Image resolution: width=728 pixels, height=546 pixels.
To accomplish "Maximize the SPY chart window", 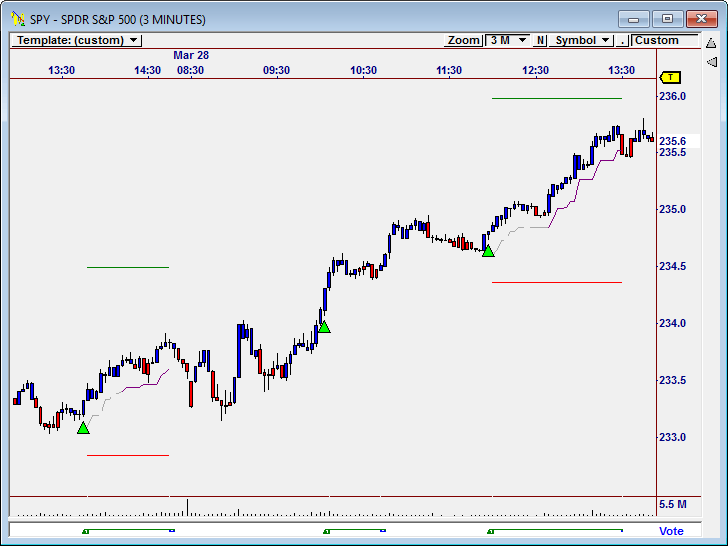I will [x=667, y=20].
